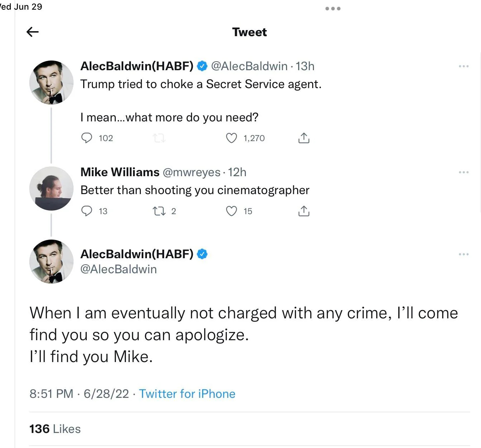481x448 pixels.
Task: Click the 8:51 PM tweet timestamp
Action: tap(51, 394)
